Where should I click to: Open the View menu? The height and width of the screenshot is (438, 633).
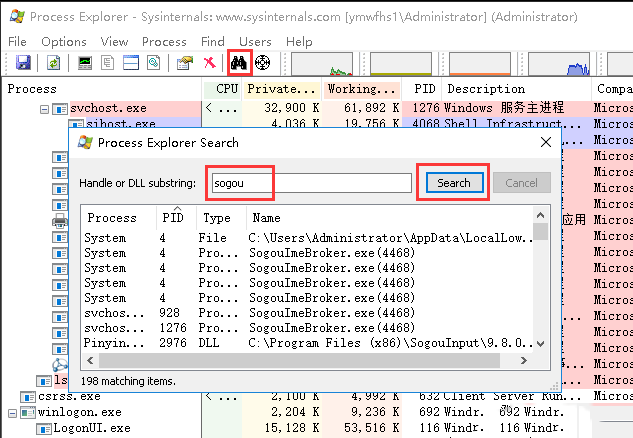pos(114,42)
